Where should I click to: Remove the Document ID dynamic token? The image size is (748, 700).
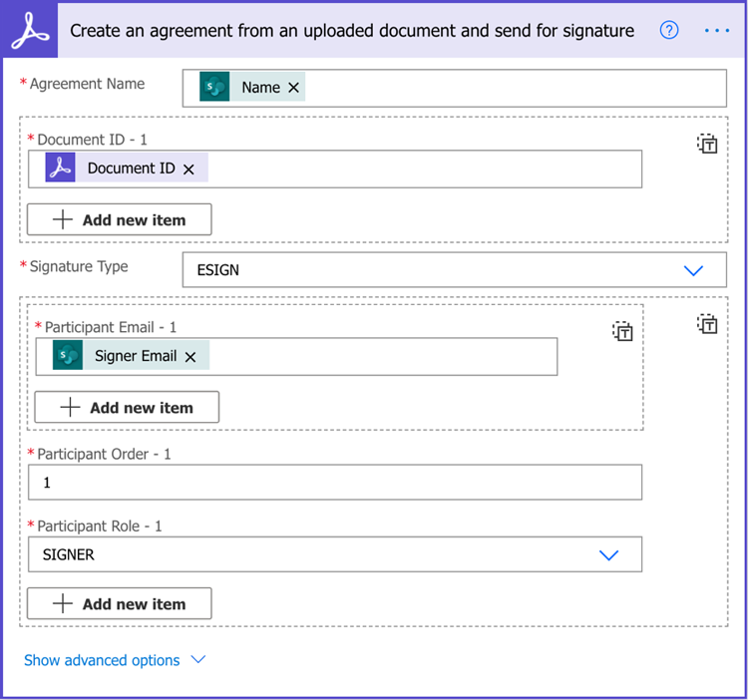click(188, 169)
